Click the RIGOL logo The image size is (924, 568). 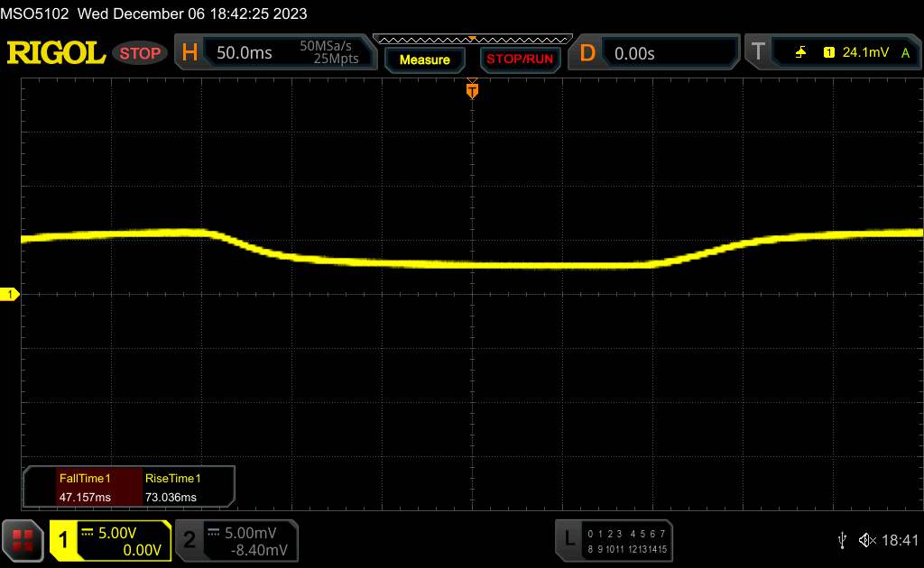[x=56, y=53]
